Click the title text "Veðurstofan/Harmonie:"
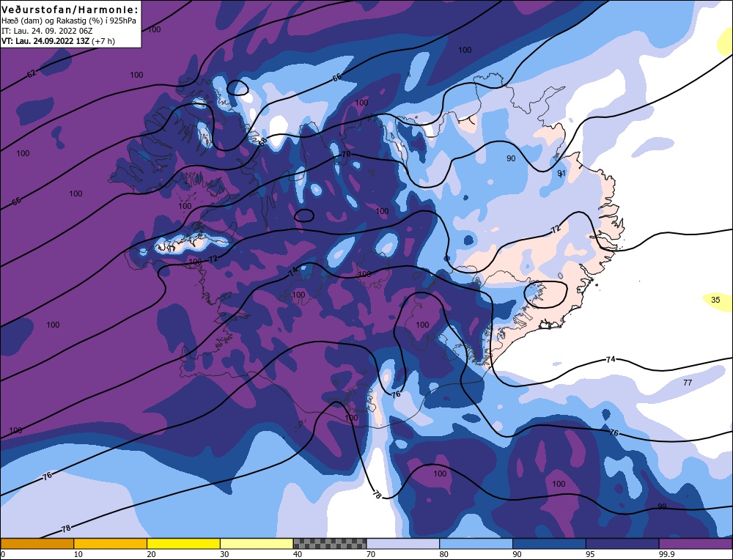733x560 pixels. tap(70, 10)
